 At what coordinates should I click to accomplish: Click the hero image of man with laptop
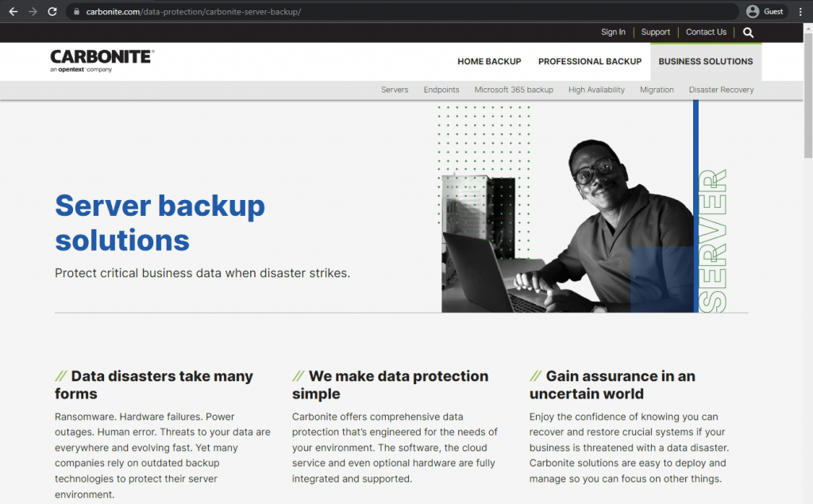(568, 225)
